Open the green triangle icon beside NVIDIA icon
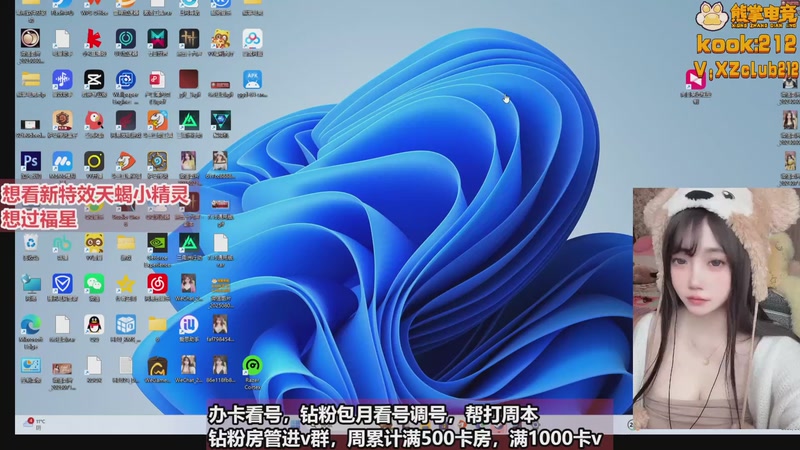Viewport: 800px width, 450px height. coord(189,243)
